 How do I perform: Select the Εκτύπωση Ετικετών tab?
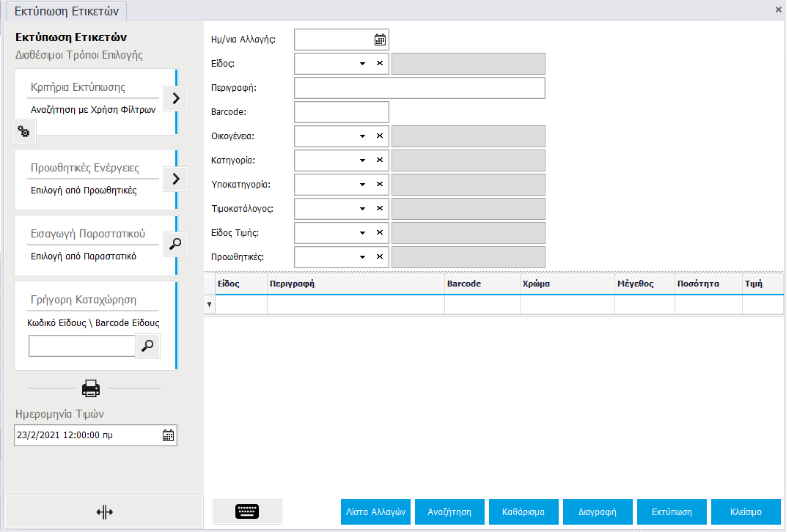(x=66, y=11)
